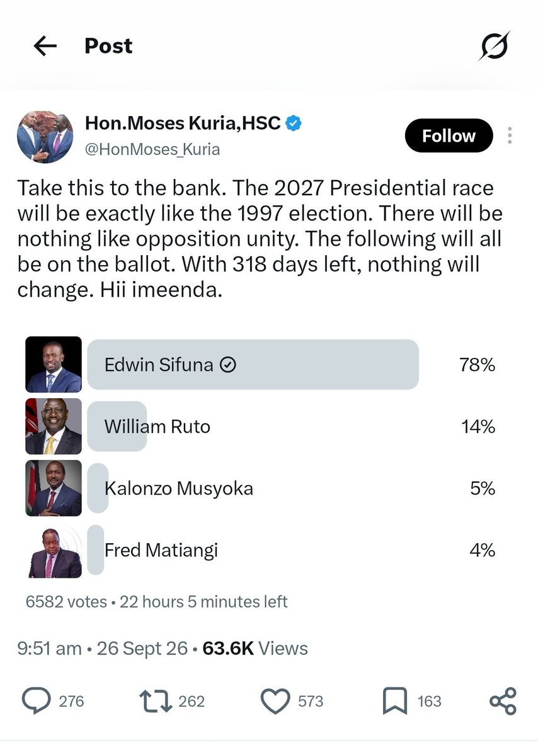Viewport: 538px width, 756px height.
Task: Open Hon.Moses Kuria profile picture
Action: pos(45,136)
